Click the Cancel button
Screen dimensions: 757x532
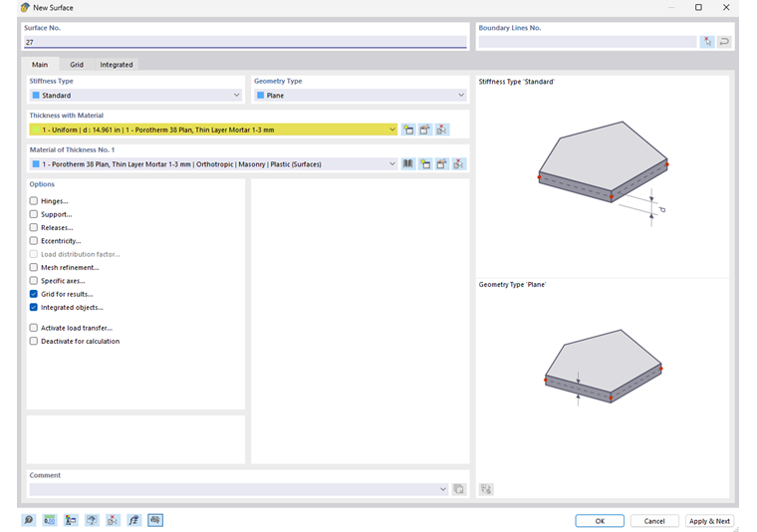tap(654, 521)
